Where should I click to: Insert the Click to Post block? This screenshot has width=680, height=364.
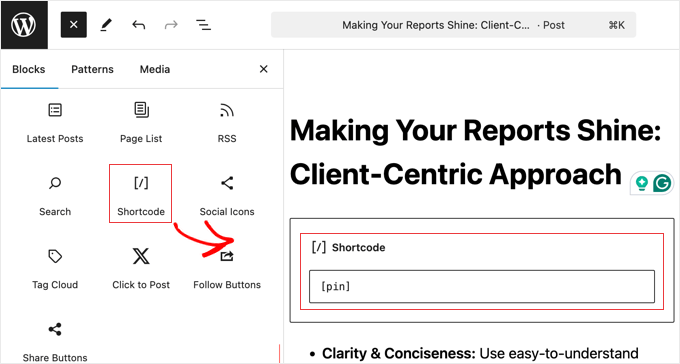[x=141, y=268]
